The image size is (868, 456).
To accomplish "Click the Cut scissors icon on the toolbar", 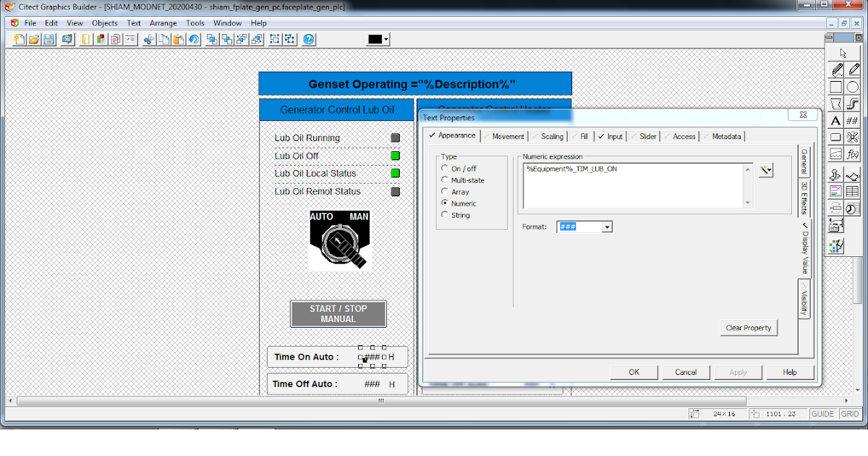I will click(148, 40).
